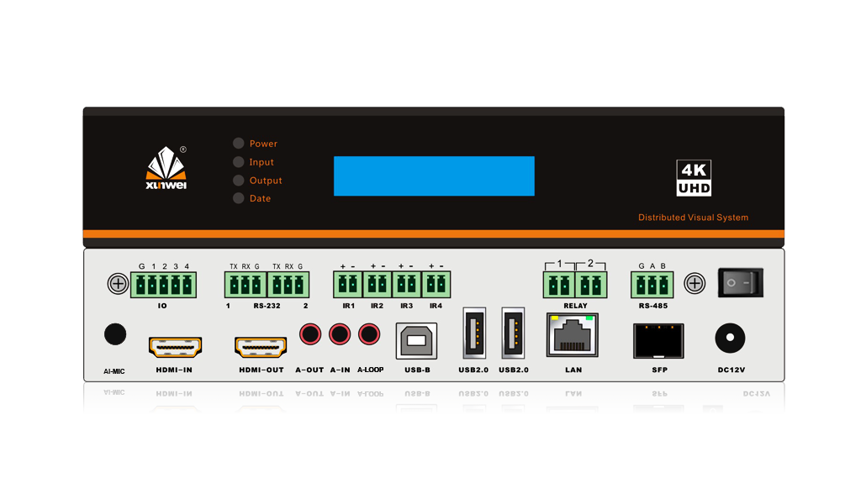Click the Xunwei brand logo
This screenshot has width=866, height=504.
[166, 168]
